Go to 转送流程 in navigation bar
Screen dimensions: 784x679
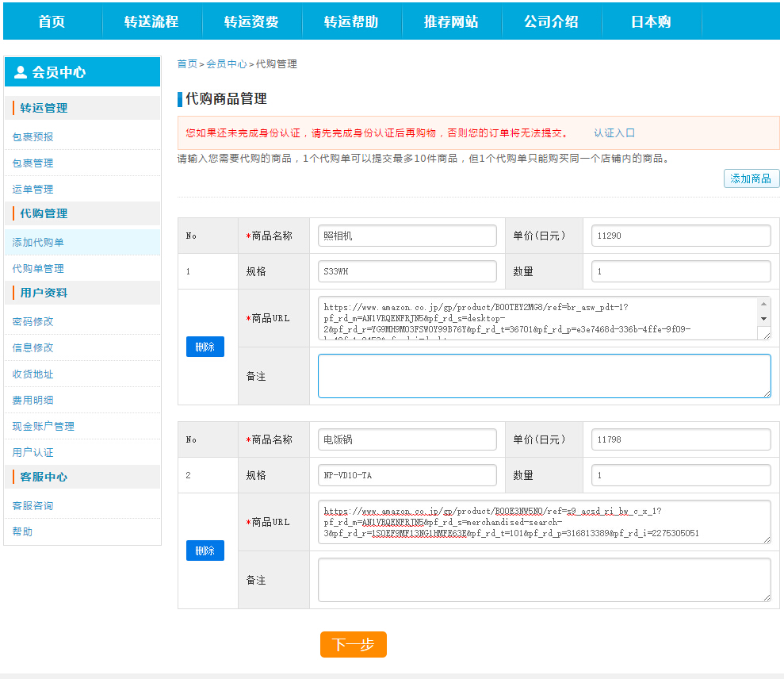[151, 21]
